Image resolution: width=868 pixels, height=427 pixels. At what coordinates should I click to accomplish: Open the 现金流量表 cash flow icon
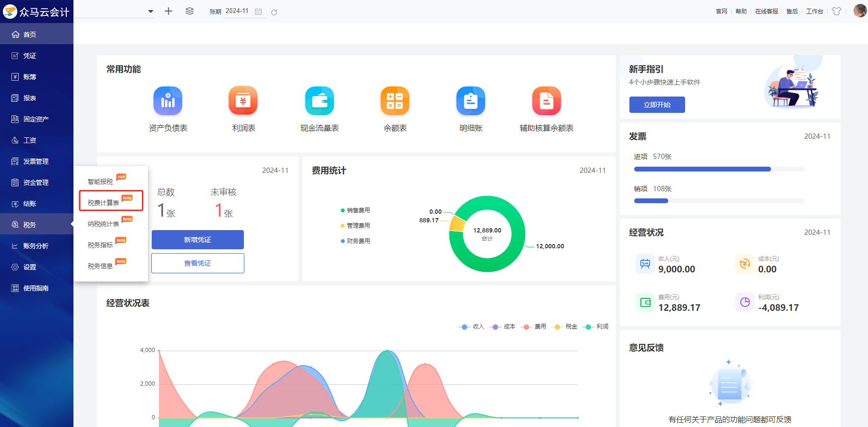(x=319, y=101)
